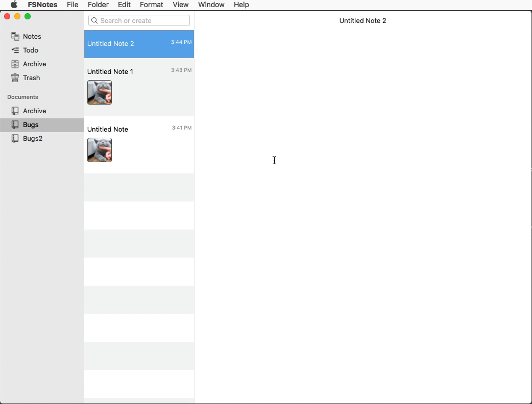Open the View menu

[x=181, y=5]
